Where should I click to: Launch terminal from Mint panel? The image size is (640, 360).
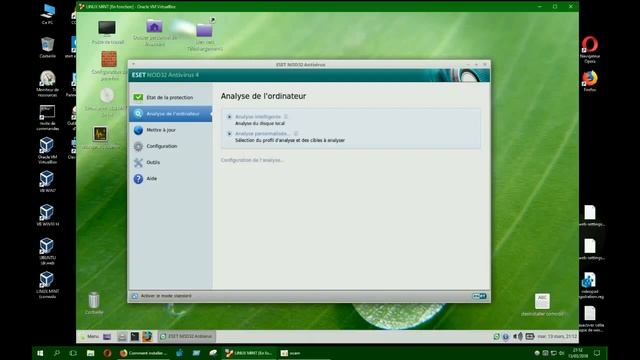135,336
